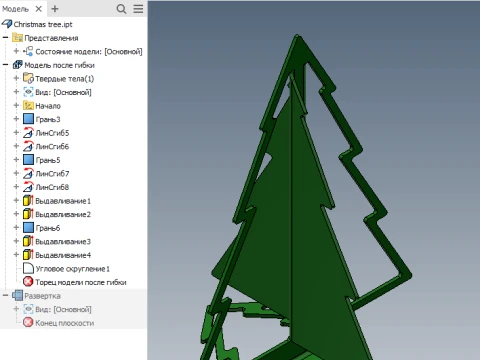Open the browser search magnifier
This screenshot has height=360, width=480.
(x=121, y=9)
